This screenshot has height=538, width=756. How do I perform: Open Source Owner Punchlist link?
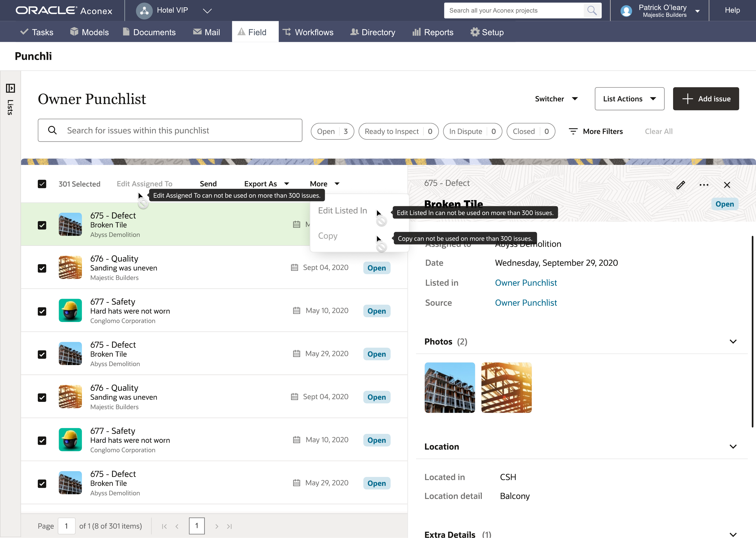pos(526,303)
